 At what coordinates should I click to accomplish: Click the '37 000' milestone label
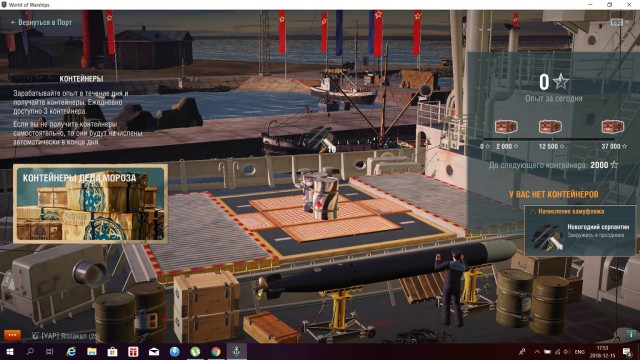(614, 146)
